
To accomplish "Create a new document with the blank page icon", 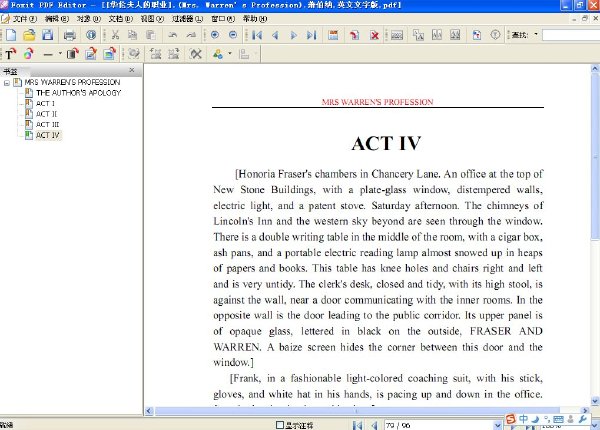I will (x=11, y=35).
